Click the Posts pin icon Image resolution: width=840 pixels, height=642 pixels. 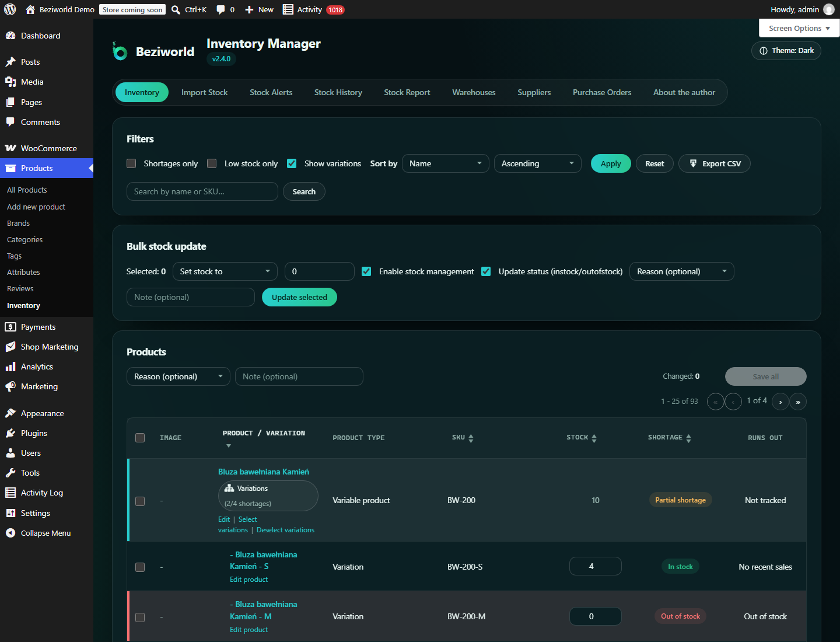[10, 62]
